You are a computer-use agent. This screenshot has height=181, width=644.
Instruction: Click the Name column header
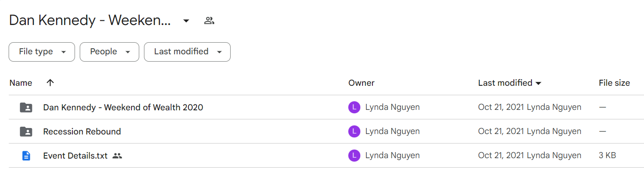(21, 83)
